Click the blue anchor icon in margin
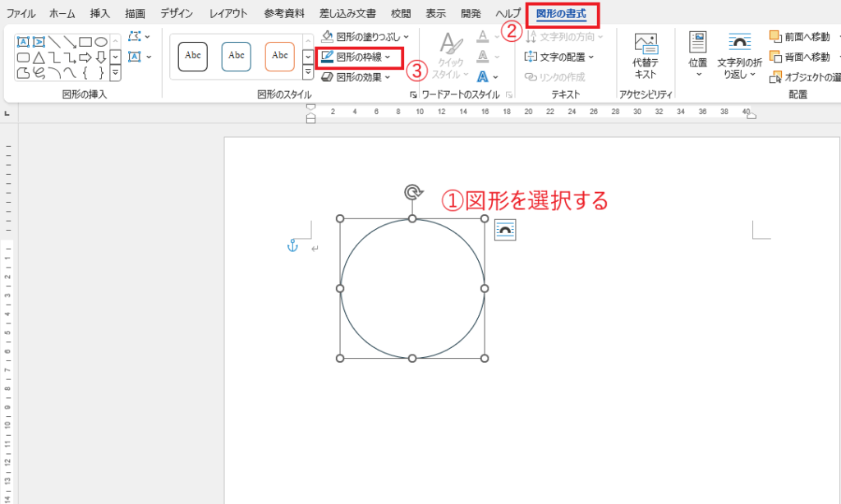841x504 pixels. pos(292,246)
